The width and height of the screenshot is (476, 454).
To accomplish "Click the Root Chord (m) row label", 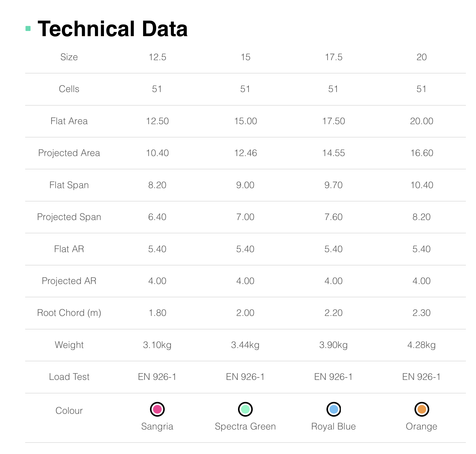I will tap(69, 313).
